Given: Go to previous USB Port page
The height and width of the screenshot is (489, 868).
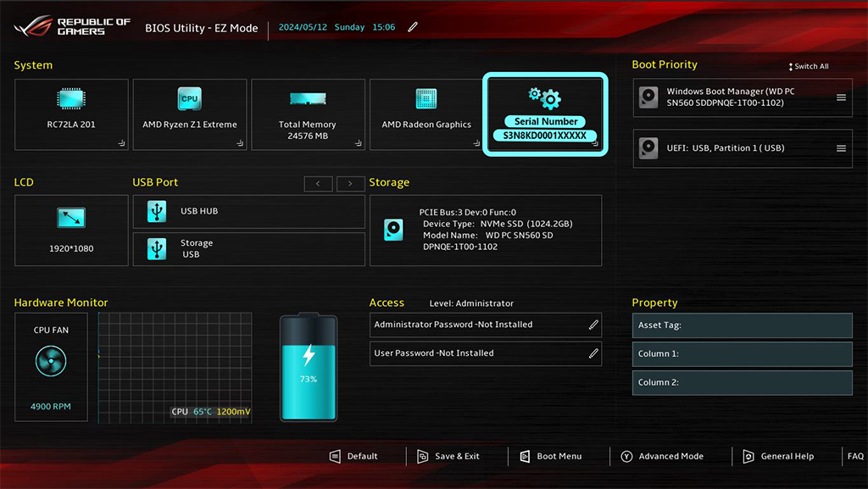Looking at the screenshot, I should 319,184.
